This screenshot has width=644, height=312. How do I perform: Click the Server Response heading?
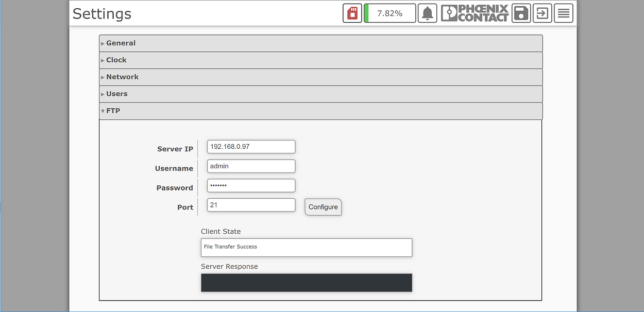[x=229, y=267]
